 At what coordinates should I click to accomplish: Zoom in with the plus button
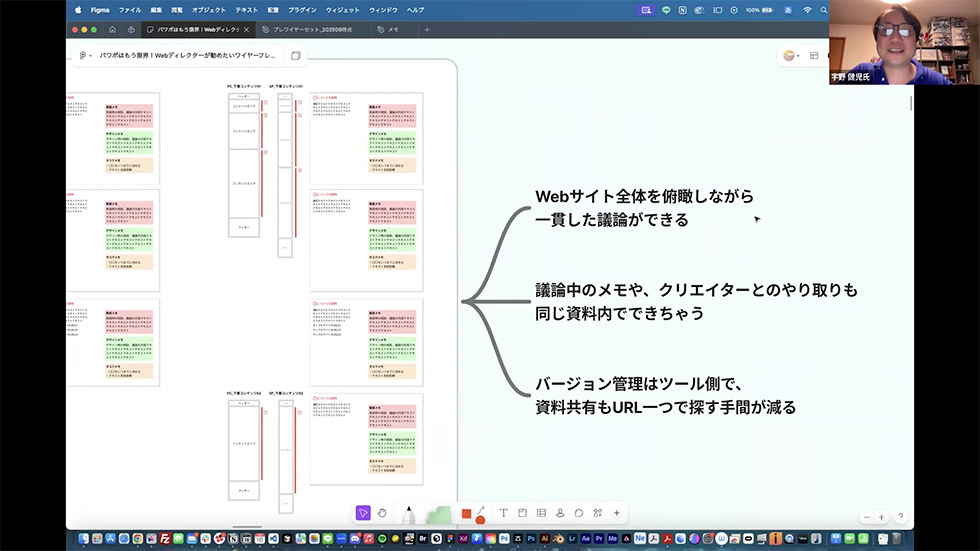(881, 517)
